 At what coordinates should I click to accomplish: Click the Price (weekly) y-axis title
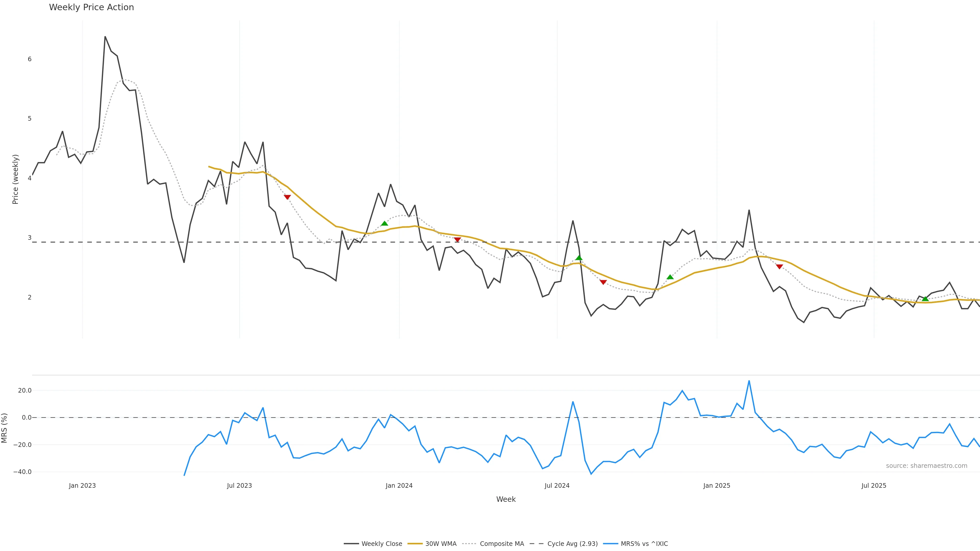point(15,179)
